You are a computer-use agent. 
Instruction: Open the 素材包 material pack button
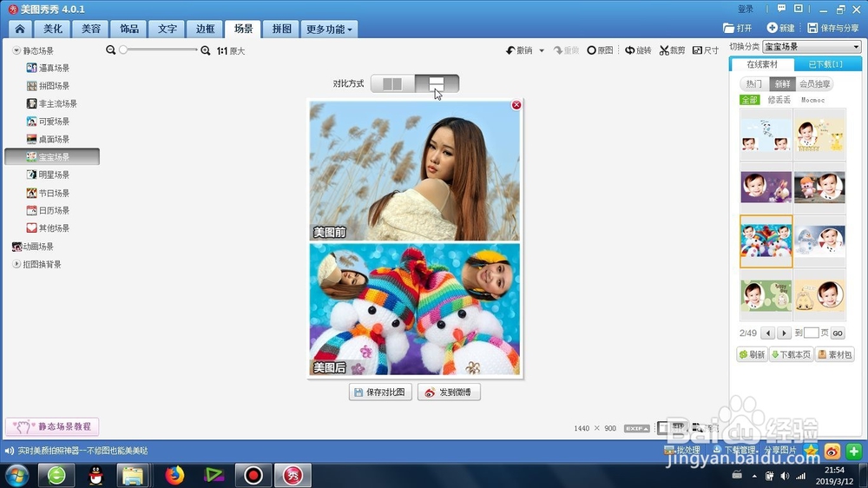(835, 354)
